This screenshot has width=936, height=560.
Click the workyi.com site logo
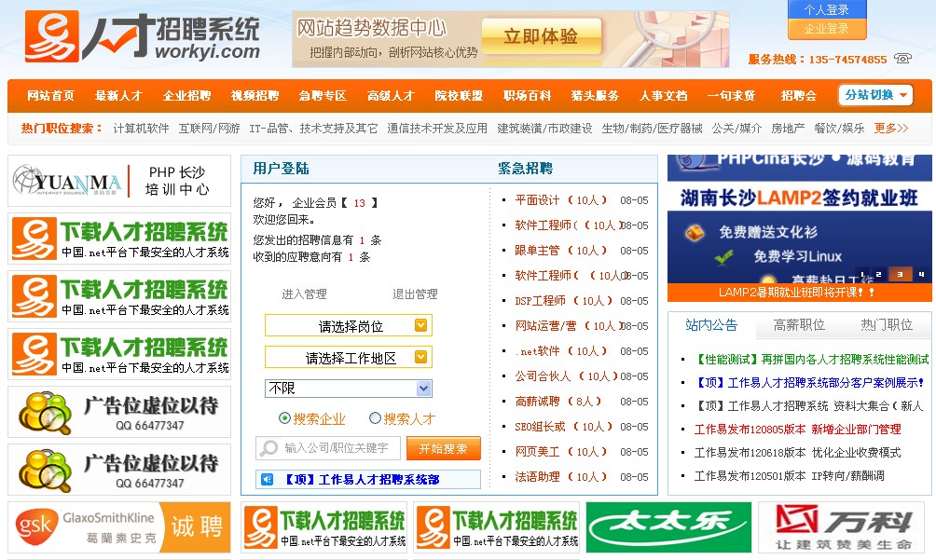(142, 36)
